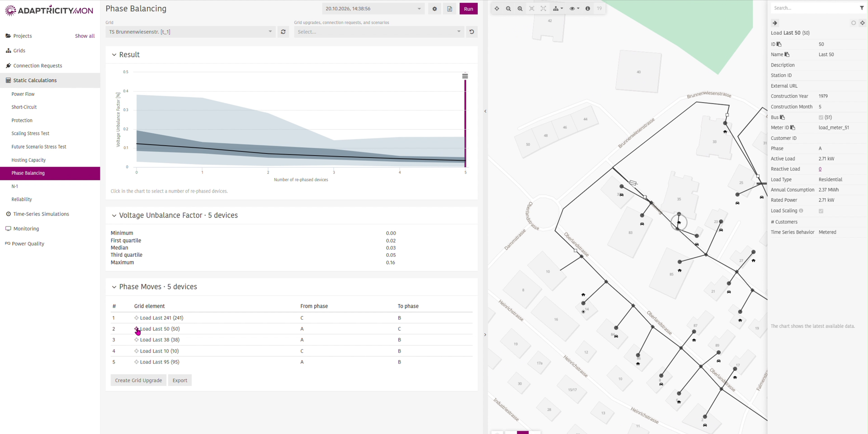Click the search field in properties panel
Viewport: 868px width, 434px height.
(x=814, y=8)
